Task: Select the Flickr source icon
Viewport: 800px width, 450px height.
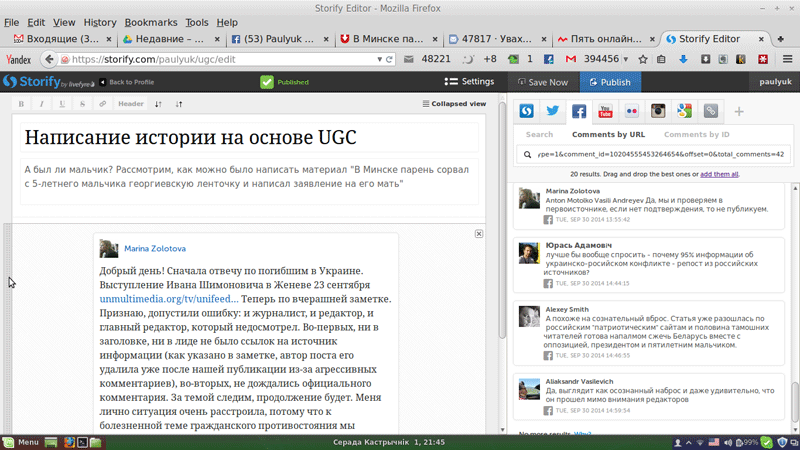Action: pyautogui.click(x=632, y=111)
